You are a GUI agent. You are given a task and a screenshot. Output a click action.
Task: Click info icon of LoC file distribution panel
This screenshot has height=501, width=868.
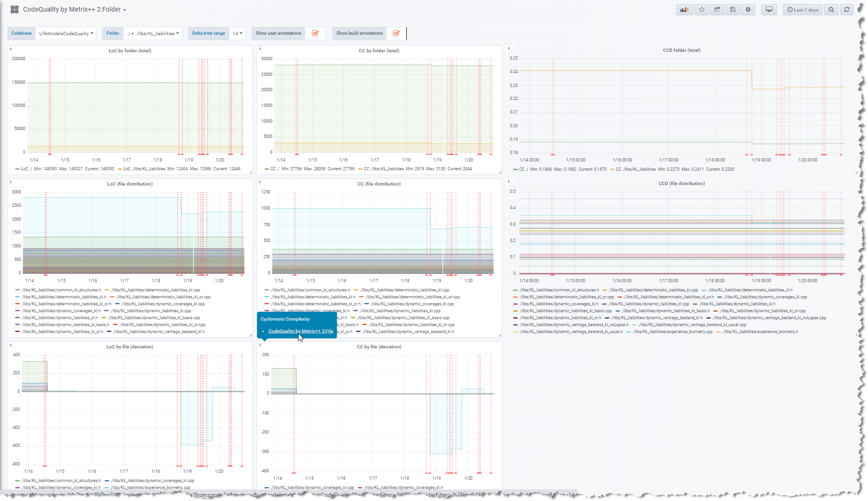point(11,182)
